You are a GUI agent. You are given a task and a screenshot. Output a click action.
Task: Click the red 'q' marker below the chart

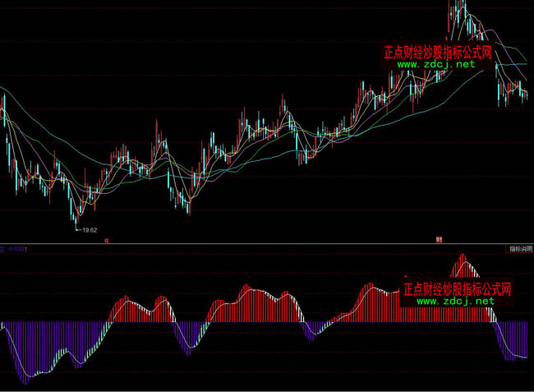point(108,241)
